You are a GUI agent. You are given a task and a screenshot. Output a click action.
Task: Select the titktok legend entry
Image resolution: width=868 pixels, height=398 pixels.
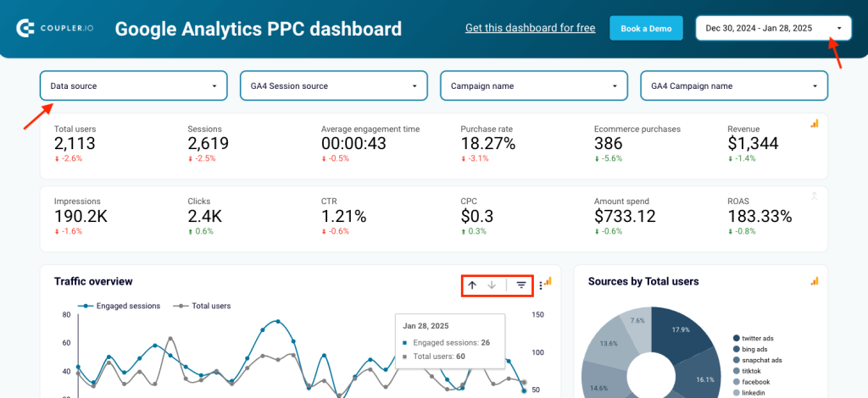click(x=748, y=371)
